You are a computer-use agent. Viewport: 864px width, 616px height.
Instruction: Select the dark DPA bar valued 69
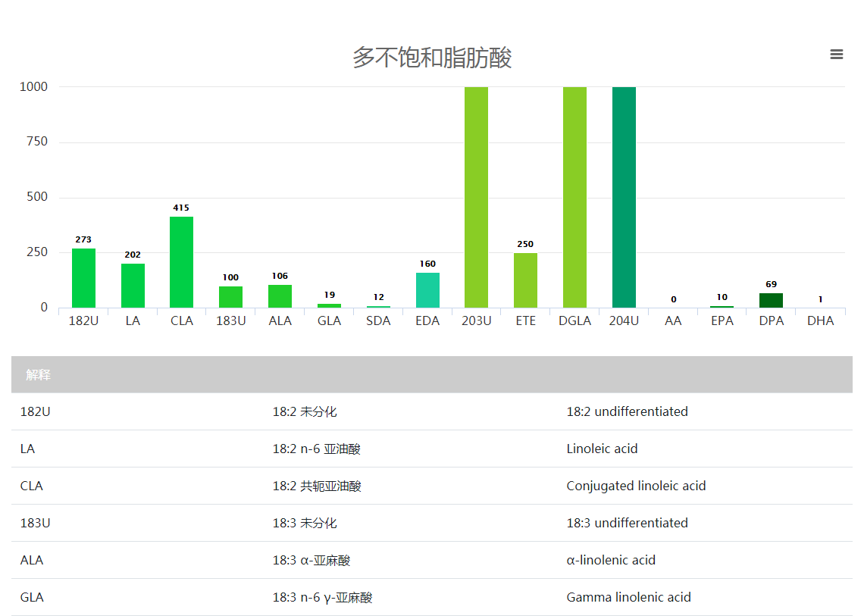pos(771,301)
